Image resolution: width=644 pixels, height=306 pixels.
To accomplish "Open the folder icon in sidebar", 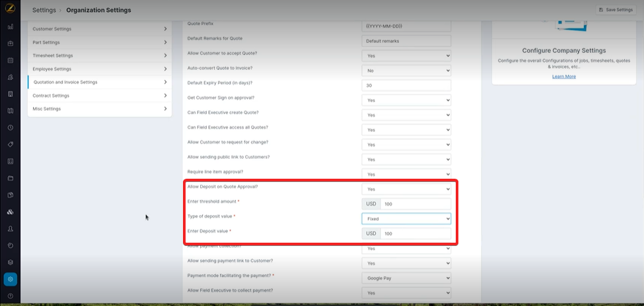I will pyautogui.click(x=11, y=178).
